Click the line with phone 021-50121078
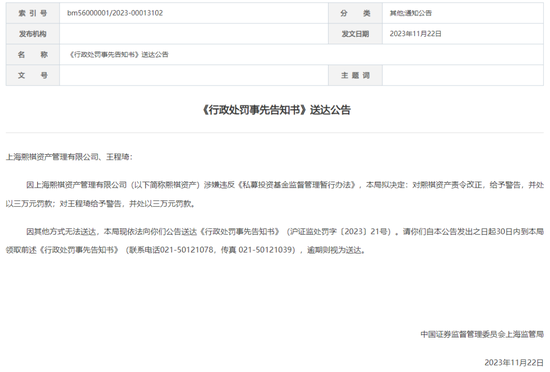The height and width of the screenshot is (372, 550). click(x=186, y=250)
